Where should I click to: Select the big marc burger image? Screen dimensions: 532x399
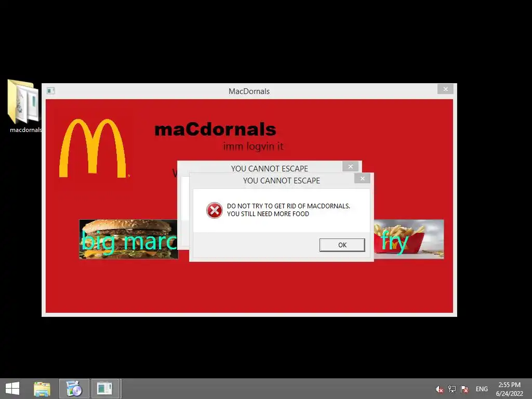(129, 239)
